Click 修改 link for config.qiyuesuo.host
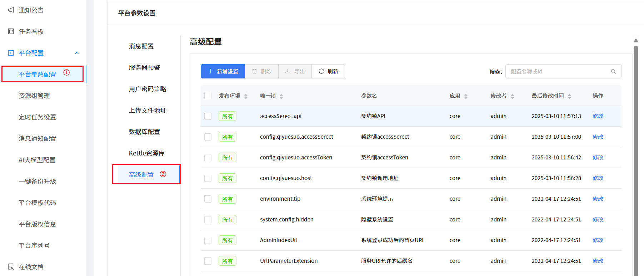The image size is (644, 276). (x=598, y=178)
